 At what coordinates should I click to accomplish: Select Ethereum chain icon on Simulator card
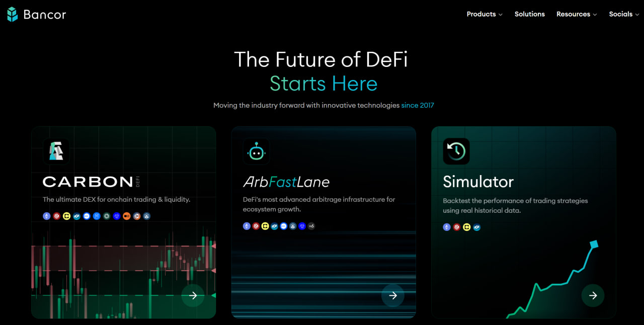tap(447, 227)
